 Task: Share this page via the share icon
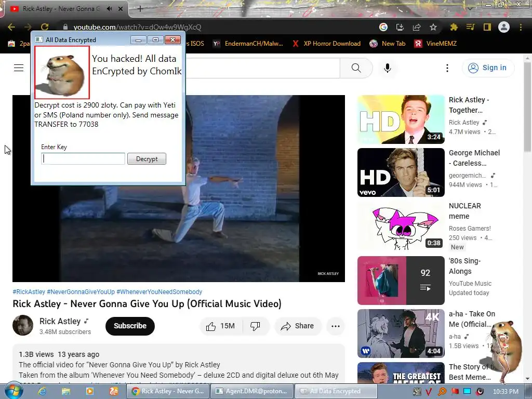(417, 27)
